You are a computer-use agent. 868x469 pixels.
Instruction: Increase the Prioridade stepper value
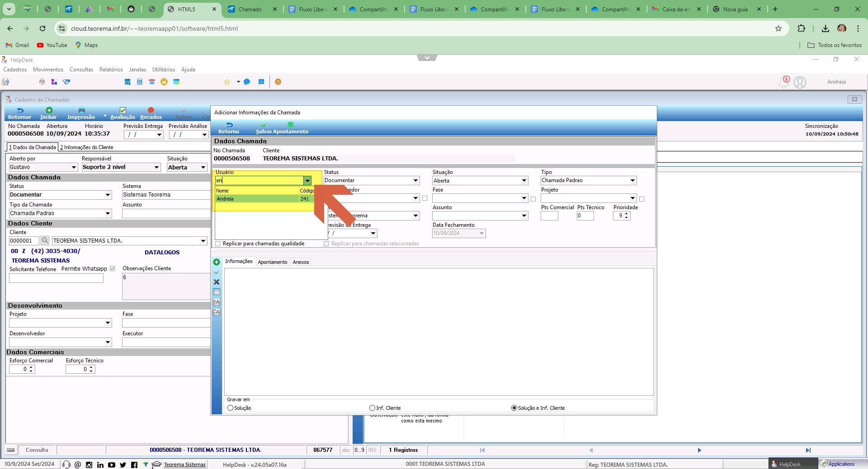626,214
